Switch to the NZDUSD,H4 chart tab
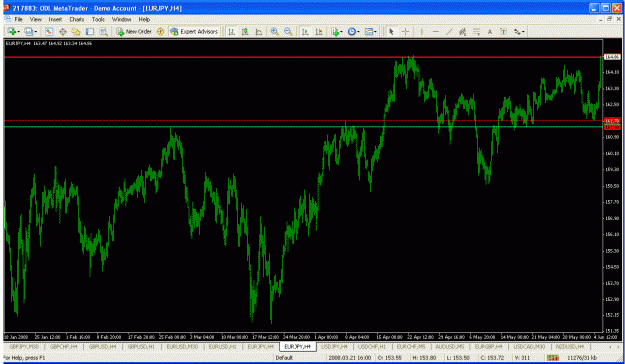 coord(570,347)
